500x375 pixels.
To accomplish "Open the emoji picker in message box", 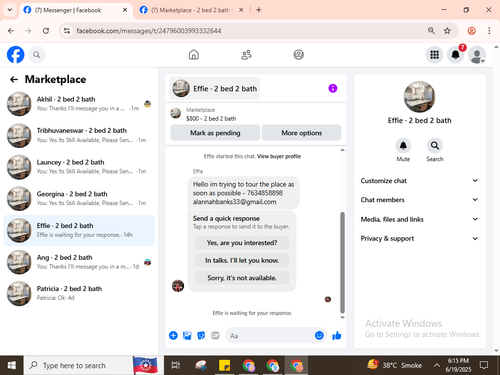I will 319,335.
